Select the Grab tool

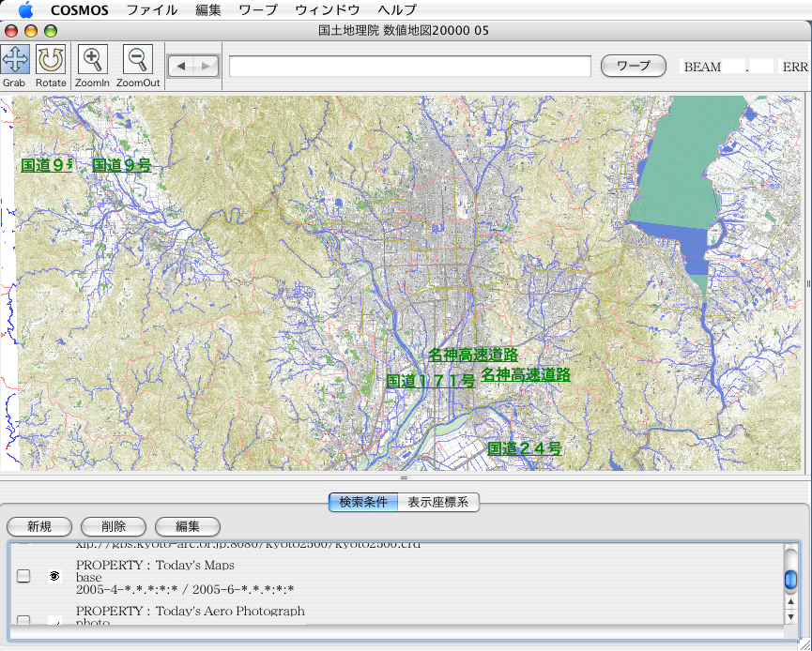point(15,59)
